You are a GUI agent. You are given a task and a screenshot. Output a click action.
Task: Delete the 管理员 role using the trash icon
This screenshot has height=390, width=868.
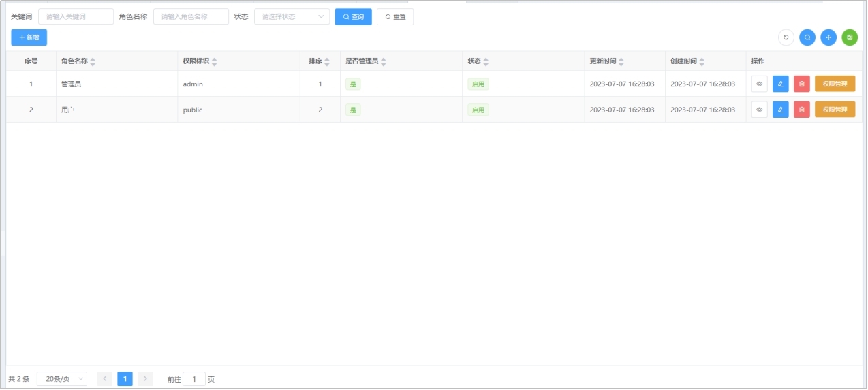pos(801,84)
